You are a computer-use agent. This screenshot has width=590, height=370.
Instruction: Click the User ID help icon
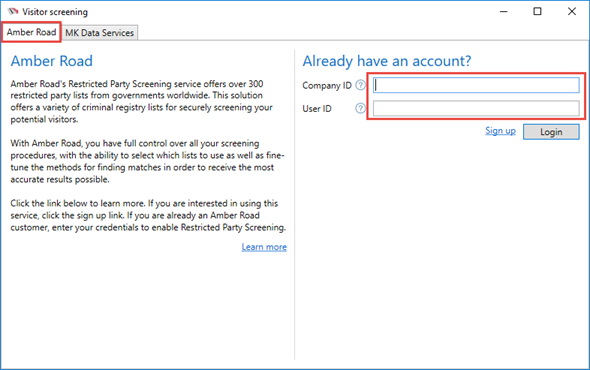click(x=360, y=108)
